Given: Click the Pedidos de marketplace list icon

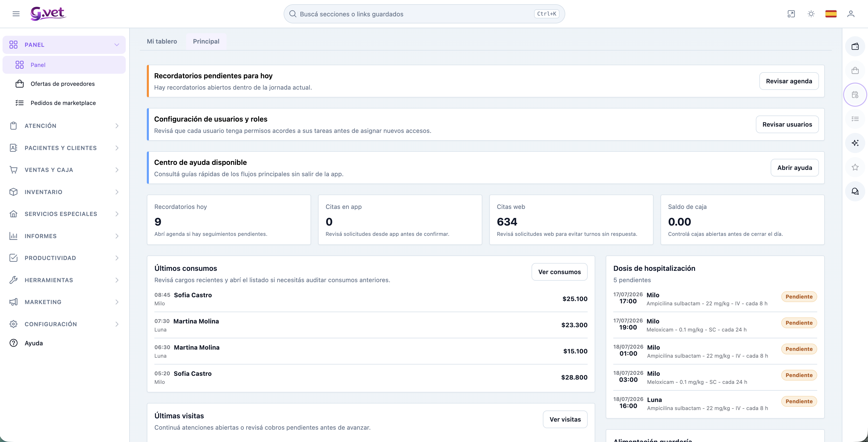Looking at the screenshot, I should (x=20, y=103).
